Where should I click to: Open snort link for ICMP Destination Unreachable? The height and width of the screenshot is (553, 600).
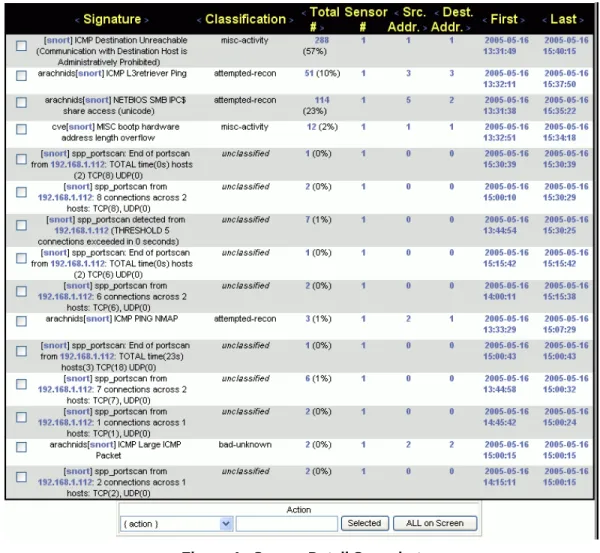pos(59,40)
